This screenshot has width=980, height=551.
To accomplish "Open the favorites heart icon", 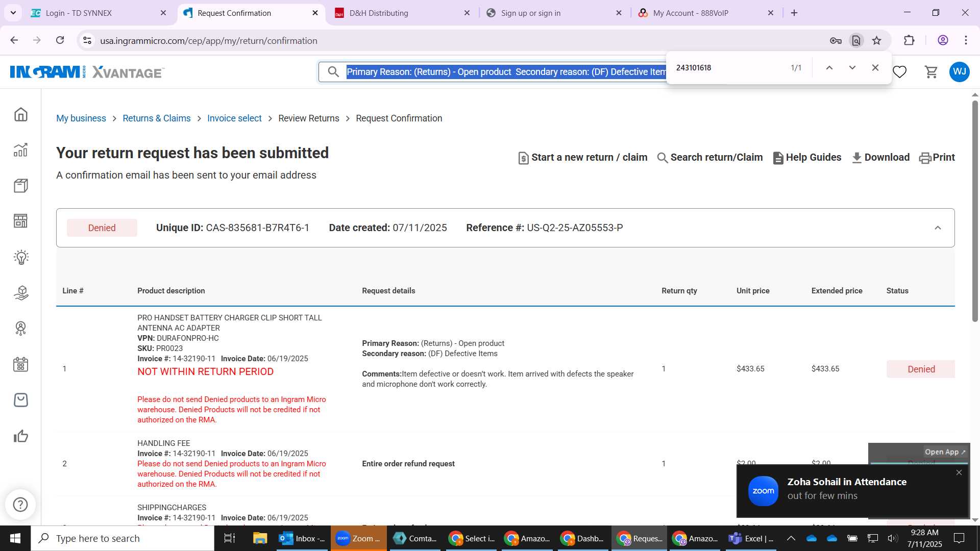I will [899, 72].
